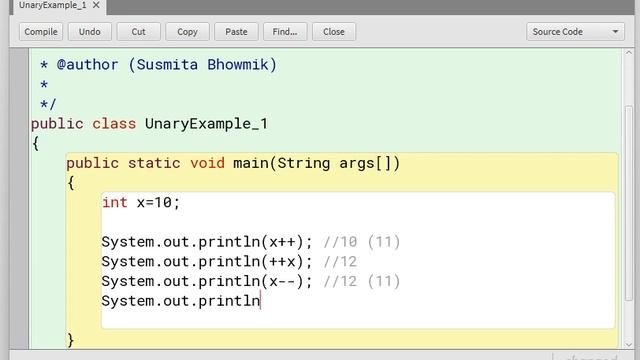Click the Compile button
Screen dimensions: 640x360
point(41,32)
